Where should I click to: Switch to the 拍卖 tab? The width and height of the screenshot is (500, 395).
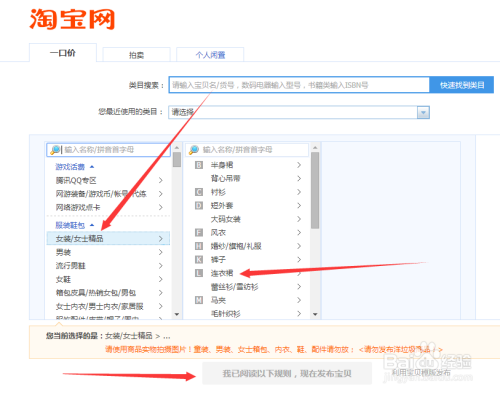137,55
